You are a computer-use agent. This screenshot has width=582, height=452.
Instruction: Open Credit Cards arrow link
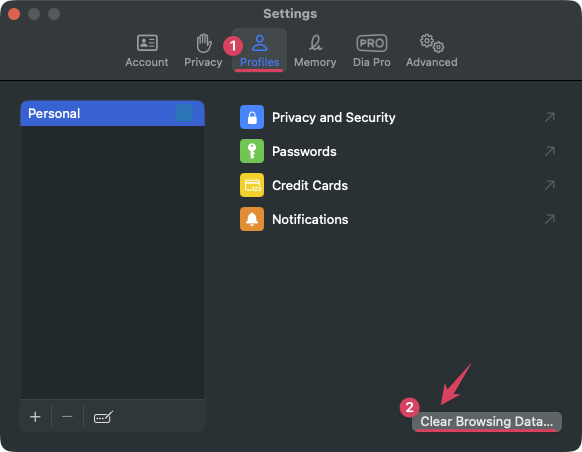(550, 185)
